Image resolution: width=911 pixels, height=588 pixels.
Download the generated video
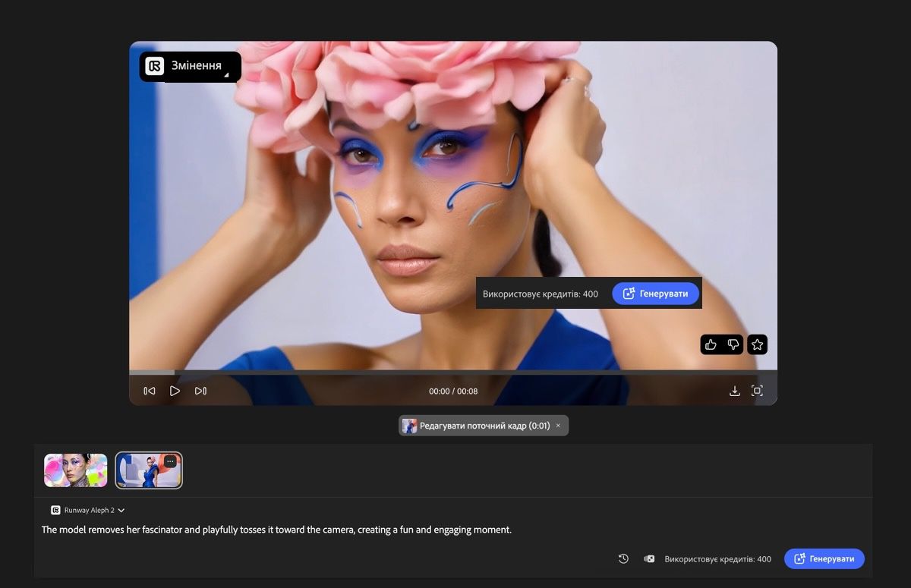[x=734, y=391]
